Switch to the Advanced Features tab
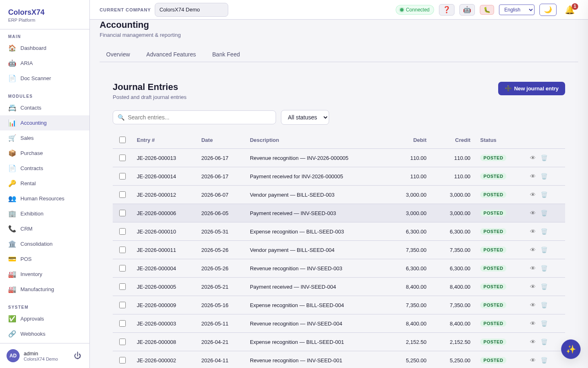This screenshot has height=368, width=588. pyautogui.click(x=171, y=54)
